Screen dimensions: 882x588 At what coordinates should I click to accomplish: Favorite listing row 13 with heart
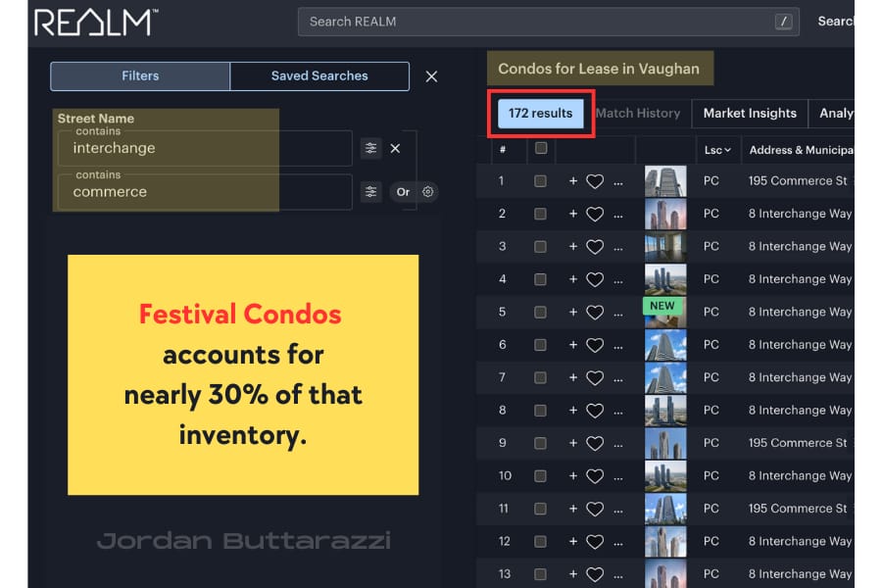click(x=595, y=574)
